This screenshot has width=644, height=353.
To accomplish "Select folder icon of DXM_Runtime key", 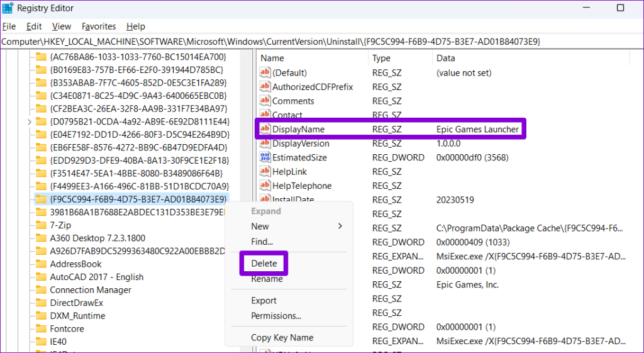I will pyautogui.click(x=41, y=316).
